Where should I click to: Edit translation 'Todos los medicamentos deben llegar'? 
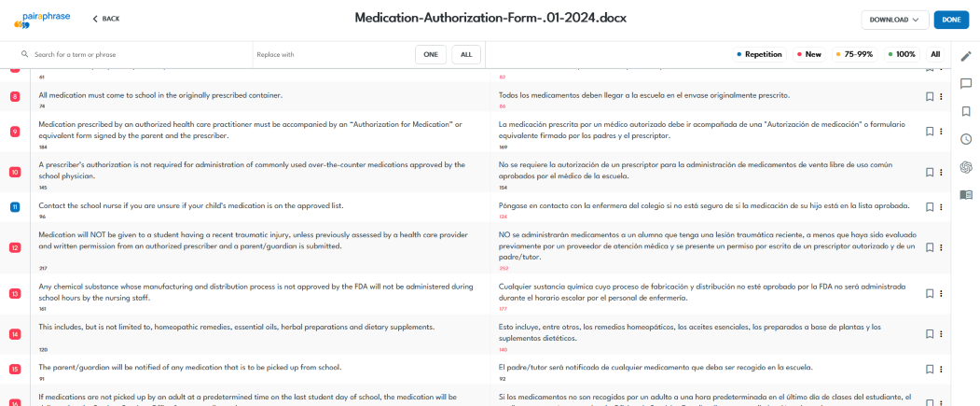pyautogui.click(x=644, y=96)
